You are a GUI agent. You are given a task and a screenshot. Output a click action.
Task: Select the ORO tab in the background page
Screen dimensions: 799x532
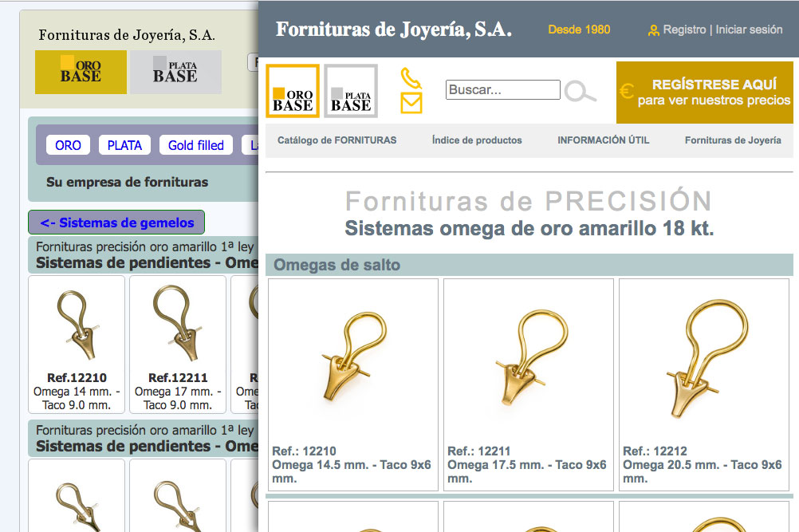[x=68, y=145]
